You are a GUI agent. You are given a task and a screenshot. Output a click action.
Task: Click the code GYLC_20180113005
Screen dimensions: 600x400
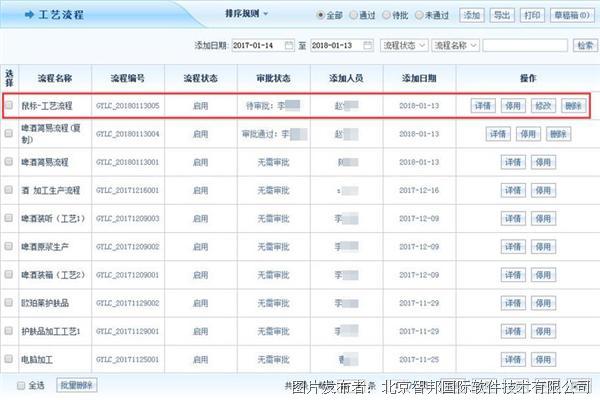pos(127,106)
